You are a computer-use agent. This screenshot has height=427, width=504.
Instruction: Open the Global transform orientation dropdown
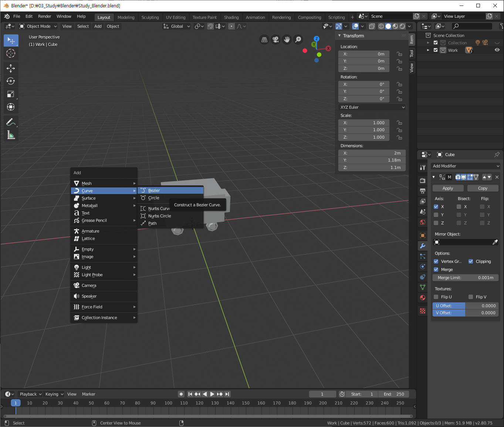point(177,26)
